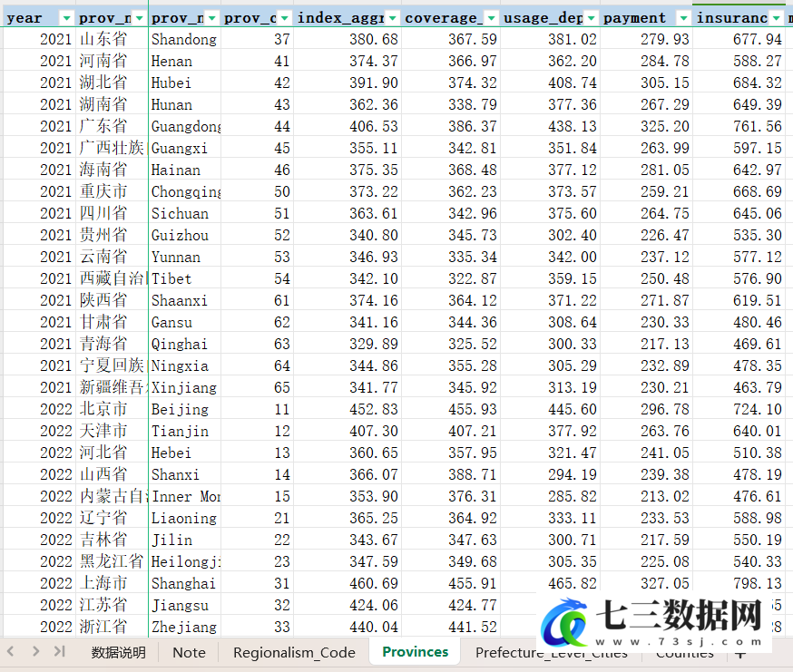Select the cell containing Shandong
This screenshot has height=672, width=793.
tap(184, 39)
